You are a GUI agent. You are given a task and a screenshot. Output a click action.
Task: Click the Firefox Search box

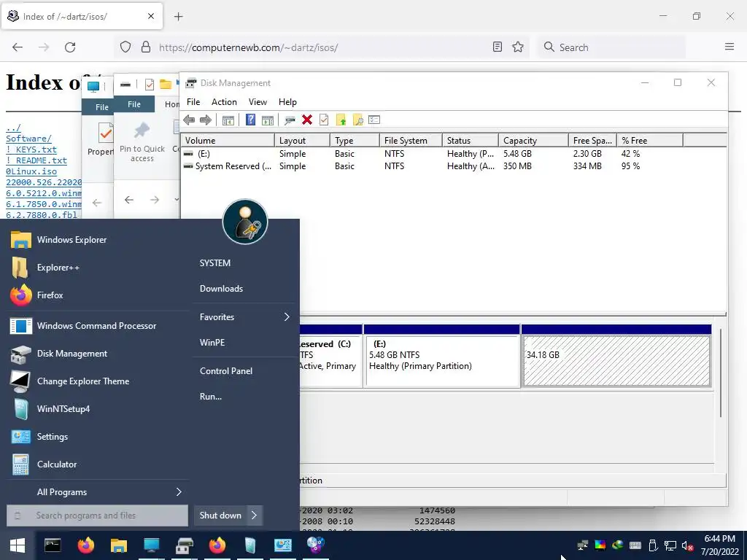pos(611,47)
